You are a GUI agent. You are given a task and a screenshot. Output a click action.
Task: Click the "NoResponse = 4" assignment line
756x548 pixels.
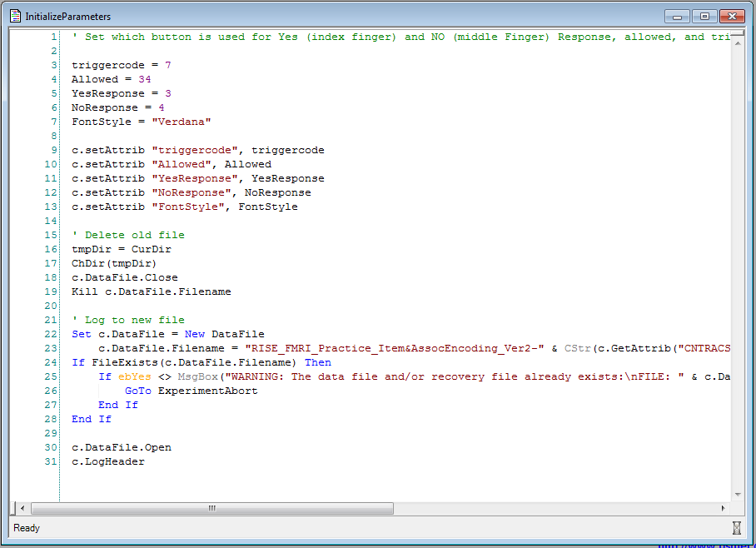click(x=118, y=107)
